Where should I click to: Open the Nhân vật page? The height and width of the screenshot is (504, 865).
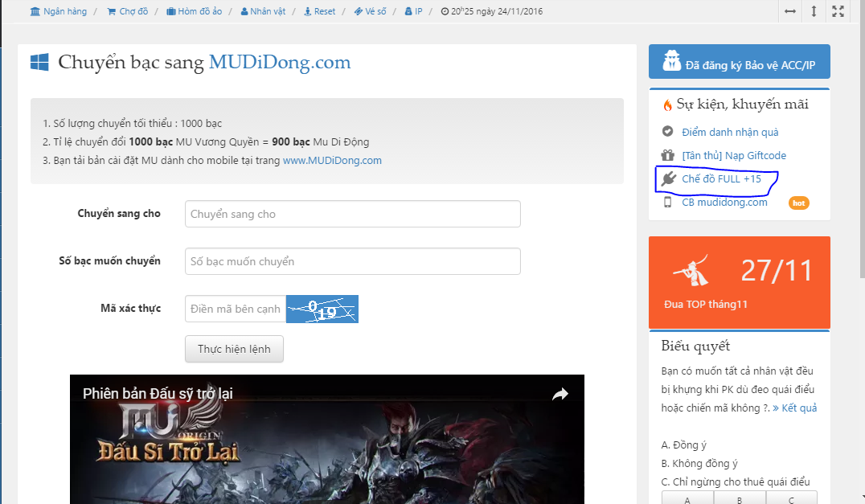click(263, 12)
